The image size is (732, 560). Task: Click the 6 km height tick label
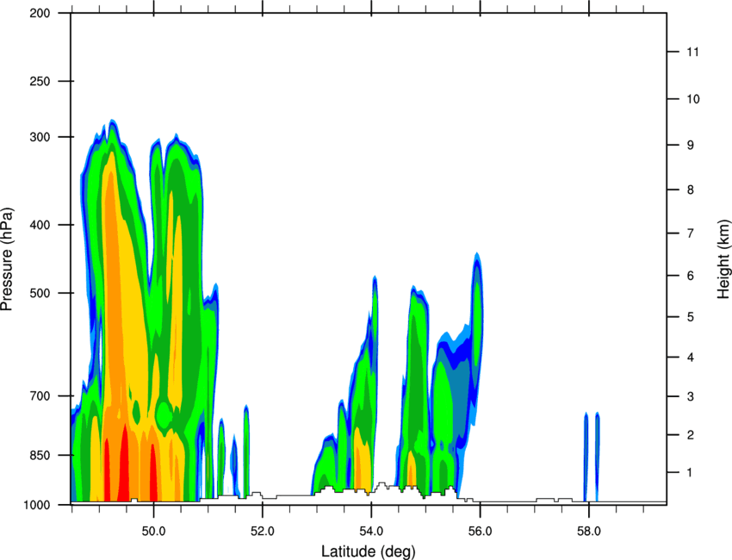pos(690,276)
